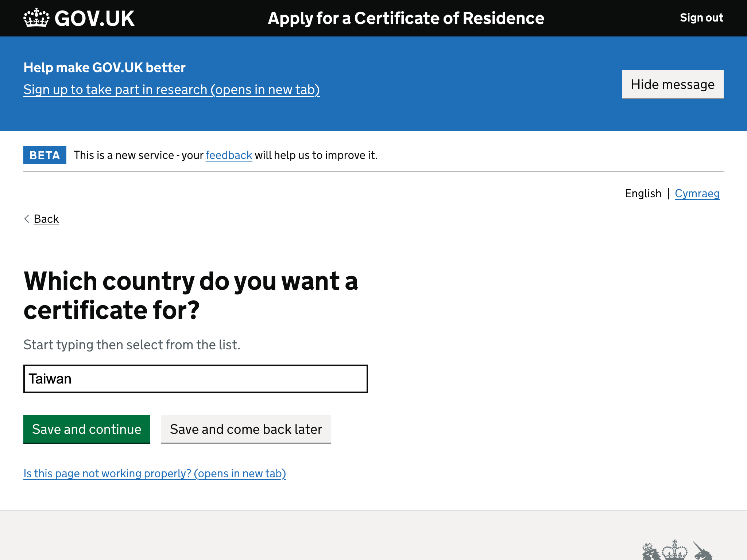Viewport: 747px width, 560px height.
Task: Open Apply for a Certificate of Residence header
Action: (x=406, y=18)
